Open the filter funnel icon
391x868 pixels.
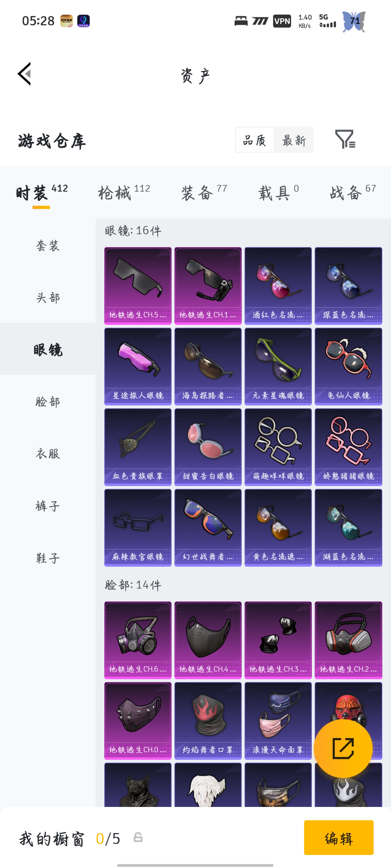[345, 139]
